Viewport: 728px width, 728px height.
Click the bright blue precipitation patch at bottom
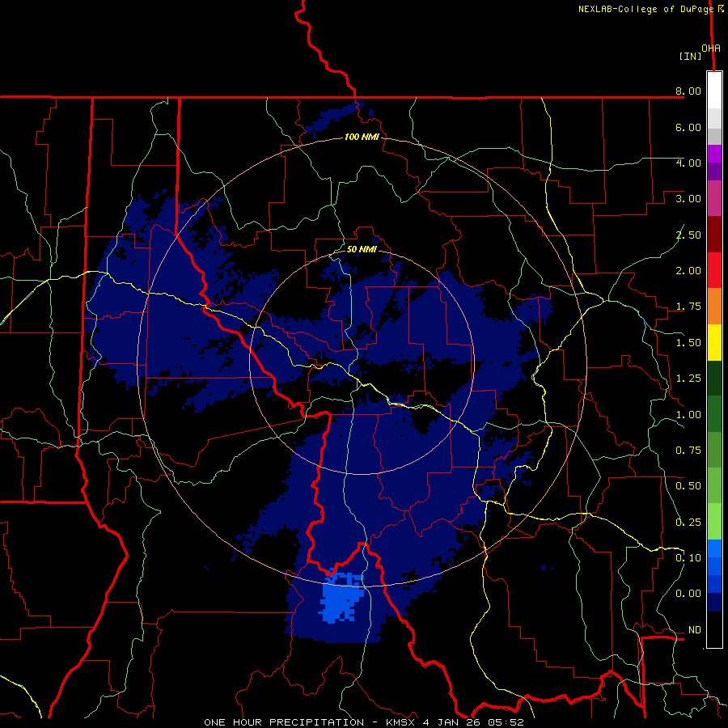coord(341,599)
